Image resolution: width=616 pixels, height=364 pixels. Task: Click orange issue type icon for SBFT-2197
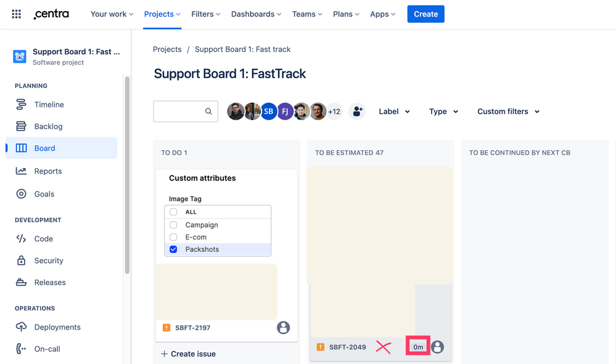[x=166, y=328]
